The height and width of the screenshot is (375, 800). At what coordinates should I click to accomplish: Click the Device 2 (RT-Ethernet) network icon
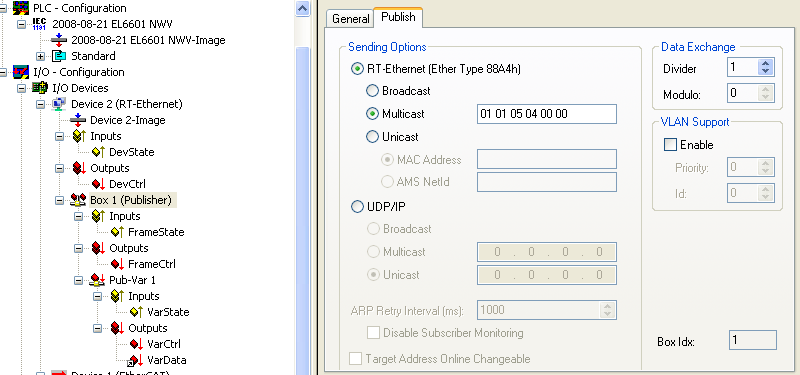(59, 104)
